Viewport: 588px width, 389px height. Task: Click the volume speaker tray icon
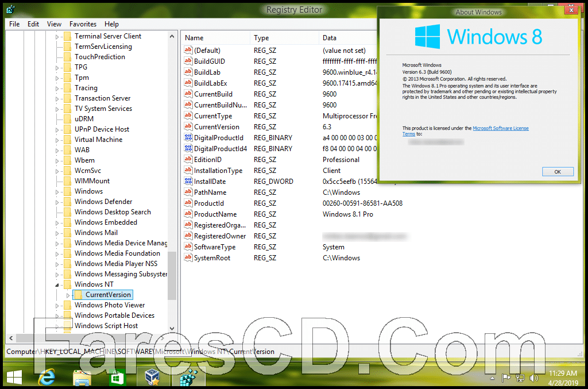533,378
